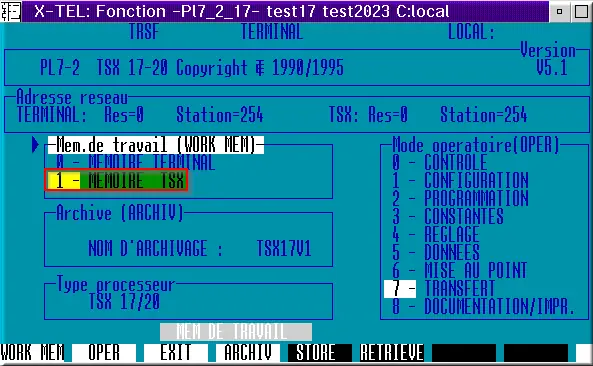Click the OPER function key
Viewport: 593px width, 366px height.
[104, 353]
